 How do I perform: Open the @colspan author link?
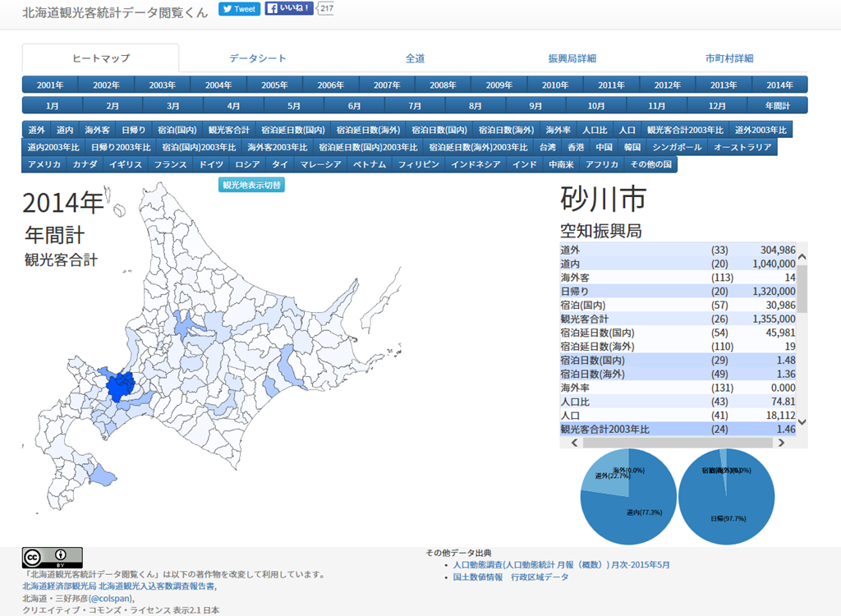coord(113,599)
